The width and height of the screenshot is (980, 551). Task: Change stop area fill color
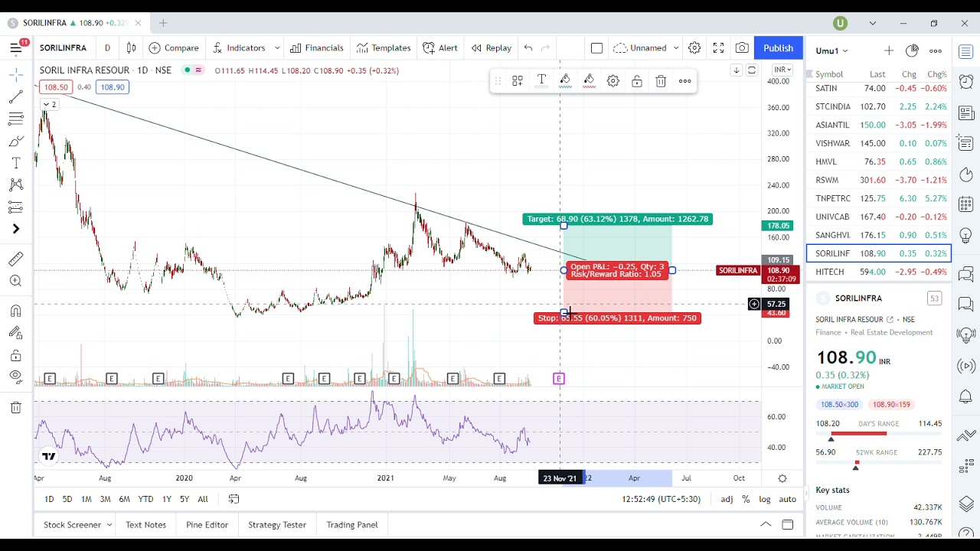(x=589, y=80)
